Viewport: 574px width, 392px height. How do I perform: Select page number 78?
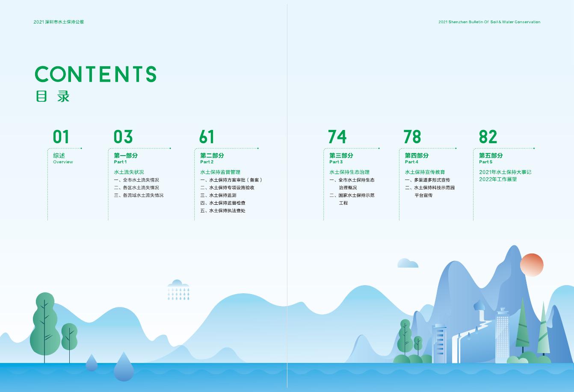(x=412, y=137)
